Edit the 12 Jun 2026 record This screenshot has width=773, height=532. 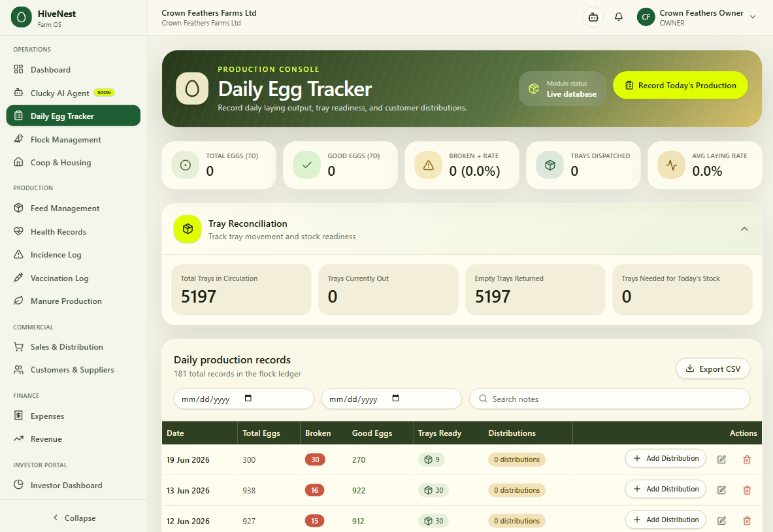pos(721,521)
